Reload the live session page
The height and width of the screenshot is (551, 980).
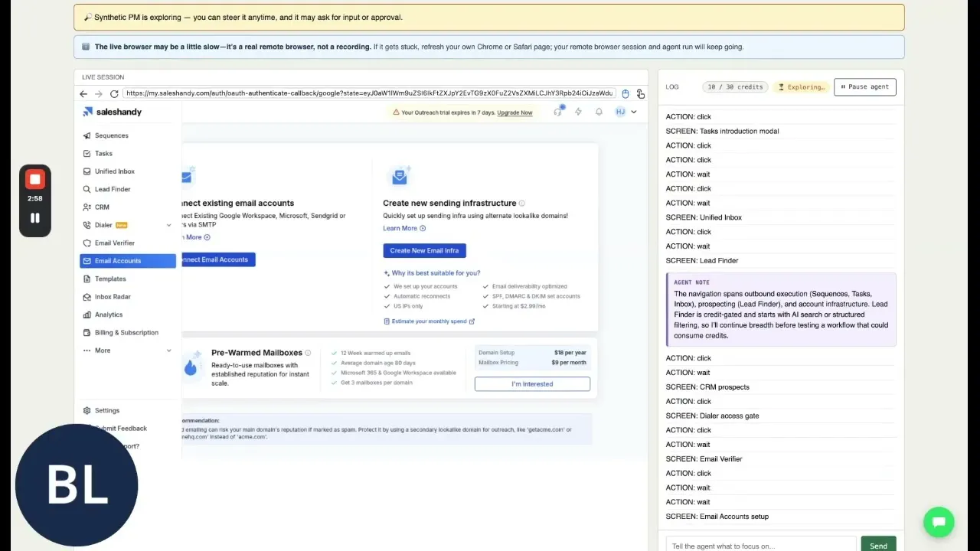coord(114,93)
